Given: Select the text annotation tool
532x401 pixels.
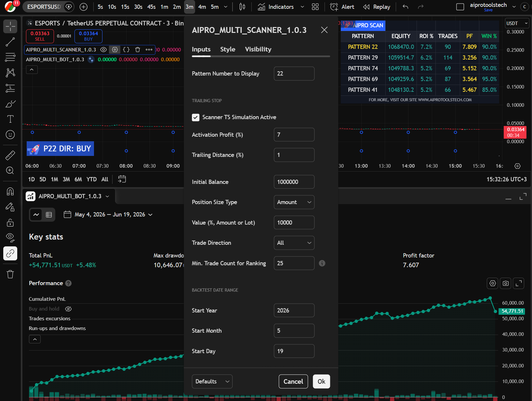Looking at the screenshot, I should [10, 119].
